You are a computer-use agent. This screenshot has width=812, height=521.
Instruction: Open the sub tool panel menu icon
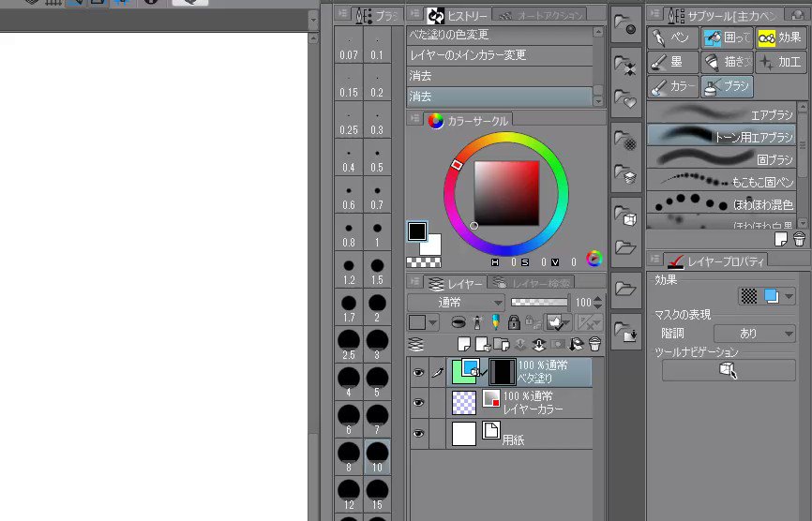point(655,14)
